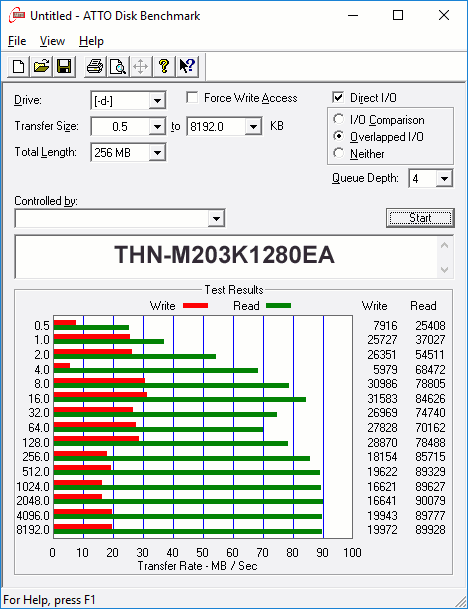The height and width of the screenshot is (609, 468).
Task: Enable Force Write Access checkbox
Action: [x=192, y=97]
